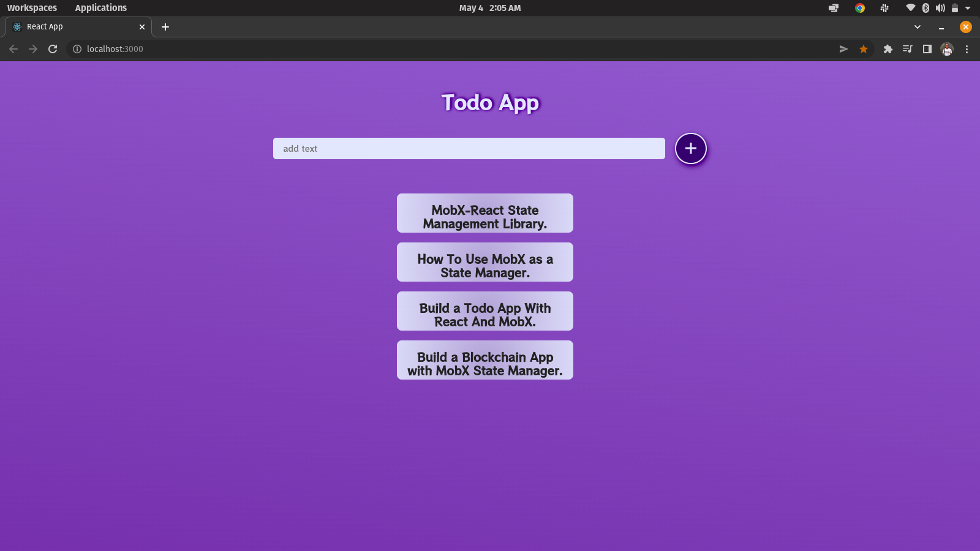The width and height of the screenshot is (980, 551).
Task: Open the Chrome three-dot menu
Action: point(967,49)
